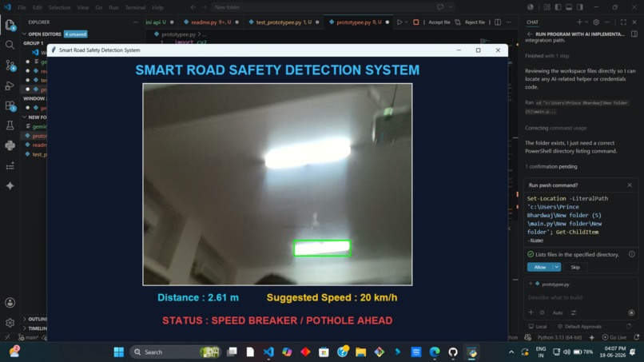
Task: Switch to the readme.py tab
Action: (210, 22)
